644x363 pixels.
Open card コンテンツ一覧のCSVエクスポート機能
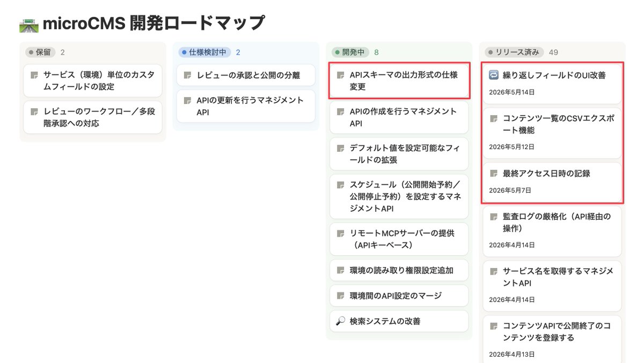coord(552,133)
